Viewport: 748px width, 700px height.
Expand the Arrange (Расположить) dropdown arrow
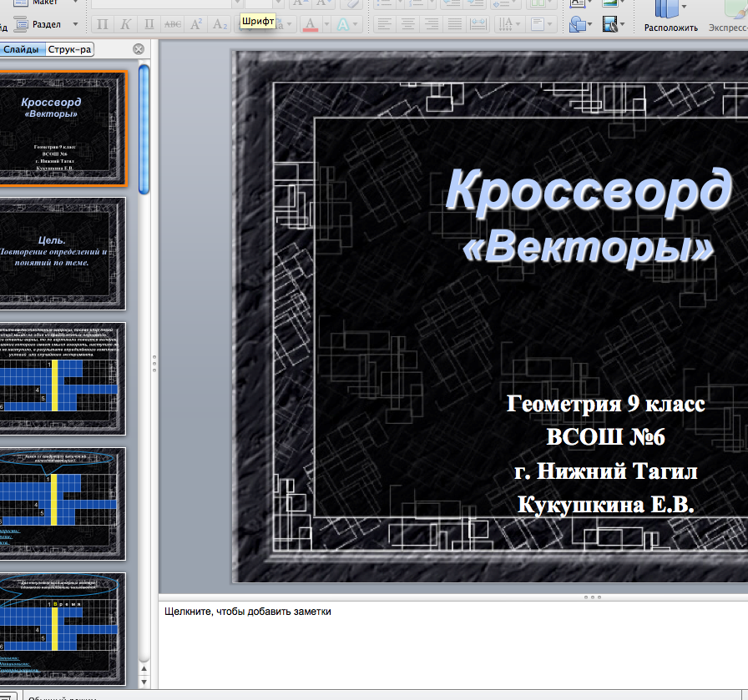click(x=685, y=8)
